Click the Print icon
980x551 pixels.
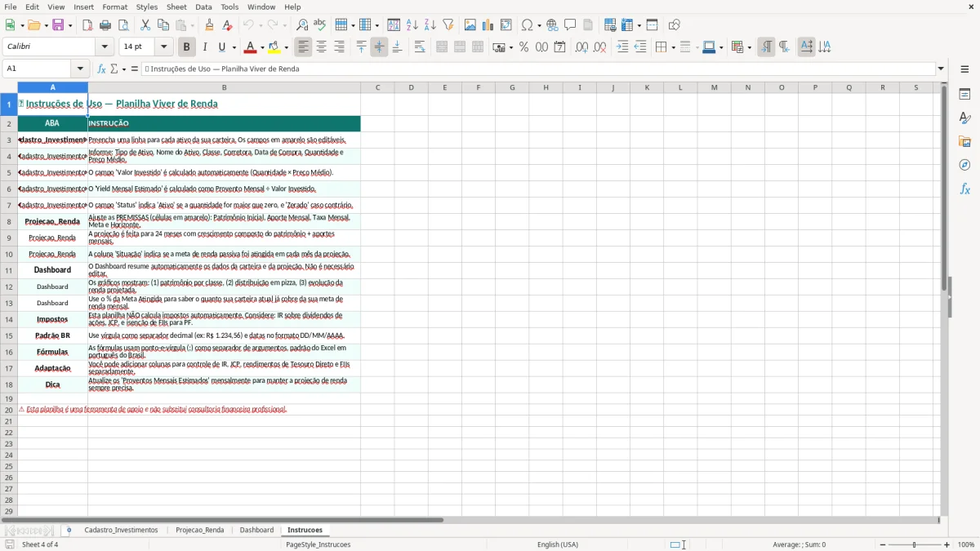105,25
